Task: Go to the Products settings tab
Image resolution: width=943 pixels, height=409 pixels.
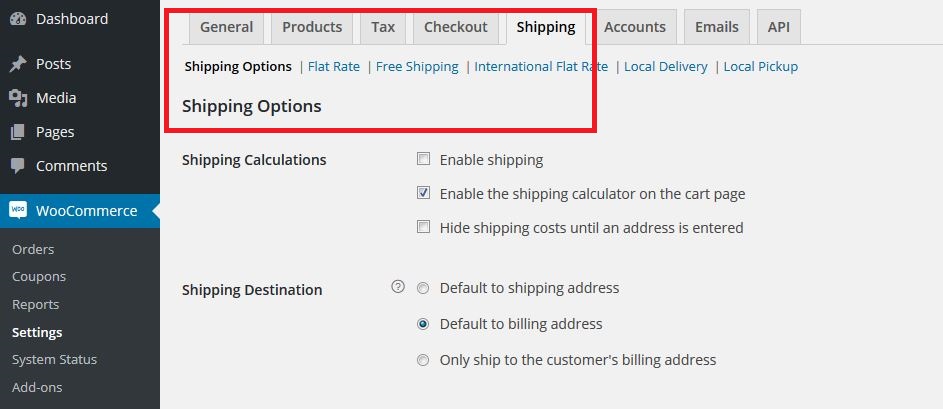Action: (x=312, y=27)
